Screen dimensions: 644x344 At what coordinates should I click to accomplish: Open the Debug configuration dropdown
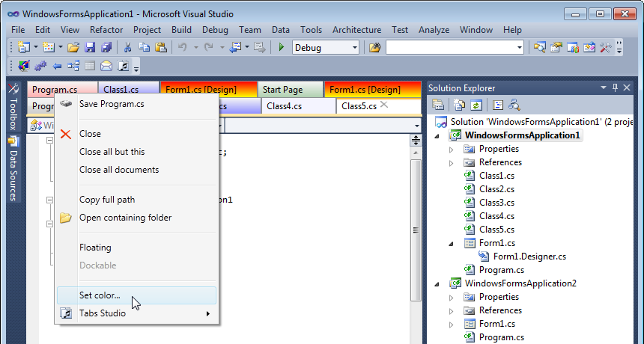(x=355, y=48)
